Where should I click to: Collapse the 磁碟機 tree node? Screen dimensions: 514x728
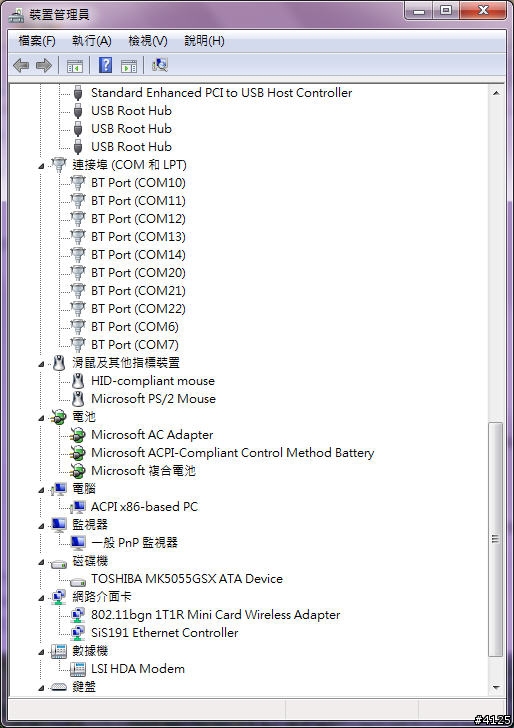(41, 562)
